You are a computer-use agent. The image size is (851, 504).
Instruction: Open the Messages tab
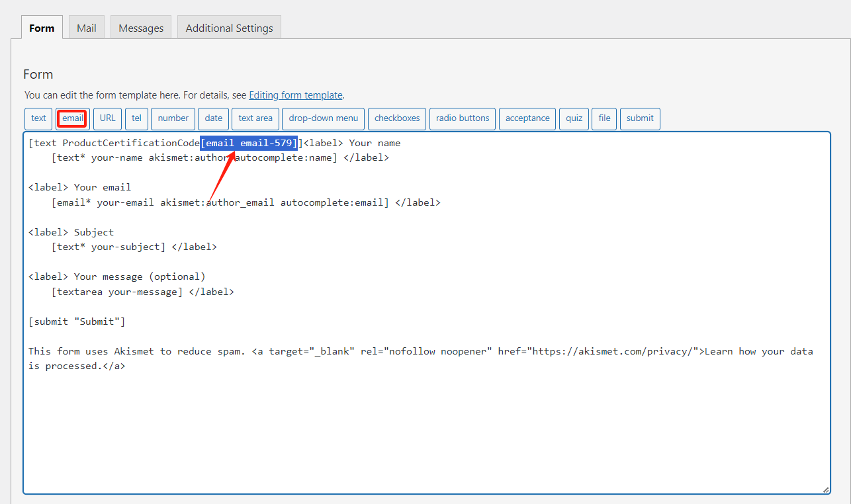point(141,28)
